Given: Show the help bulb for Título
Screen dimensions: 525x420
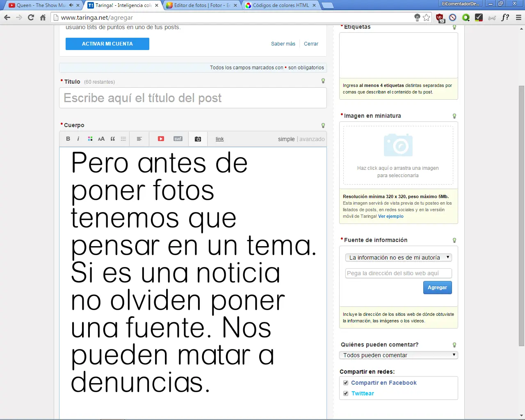Looking at the screenshot, I should pyautogui.click(x=323, y=81).
